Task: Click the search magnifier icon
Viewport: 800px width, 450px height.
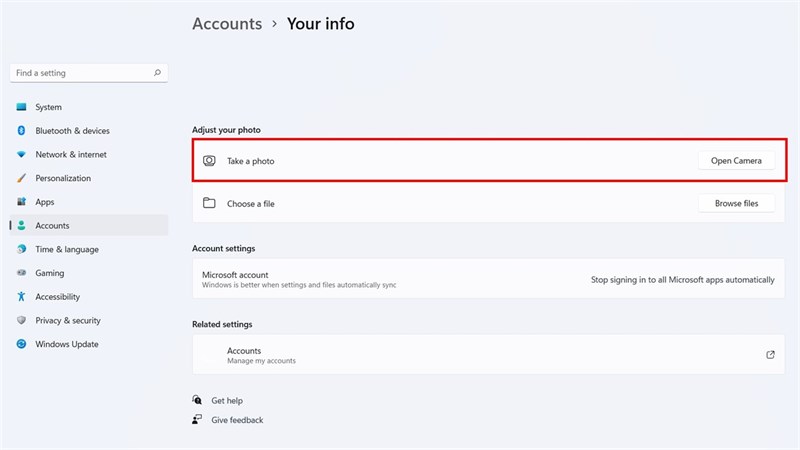Action: 157,73
